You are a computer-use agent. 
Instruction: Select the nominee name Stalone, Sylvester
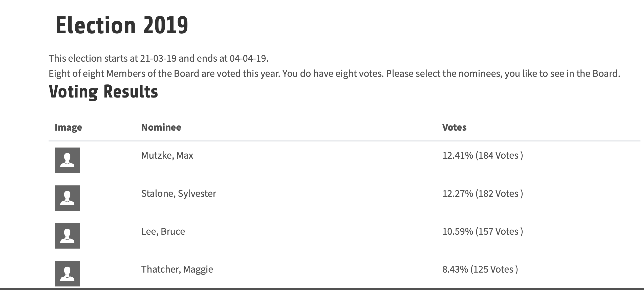tap(179, 194)
